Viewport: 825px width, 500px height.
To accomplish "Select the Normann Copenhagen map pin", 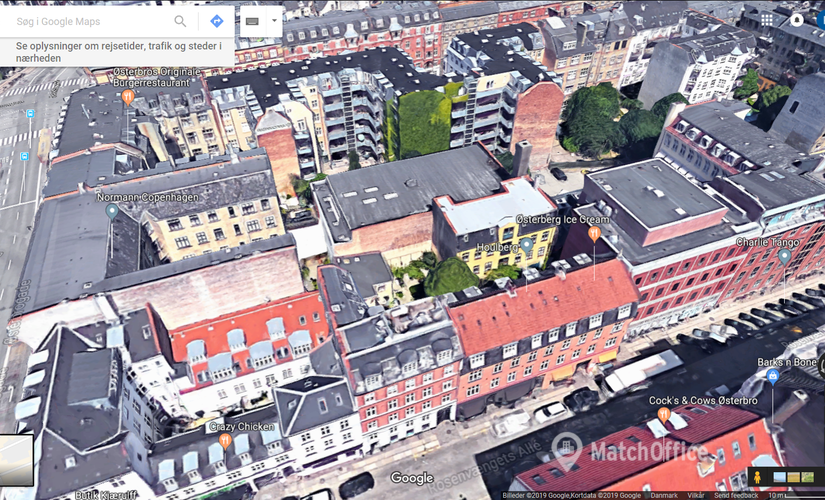I will (112, 212).
